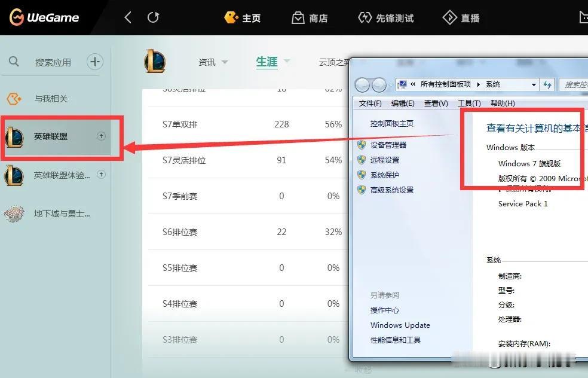Open the 查看(V) menu
This screenshot has width=588, height=378.
(x=436, y=103)
